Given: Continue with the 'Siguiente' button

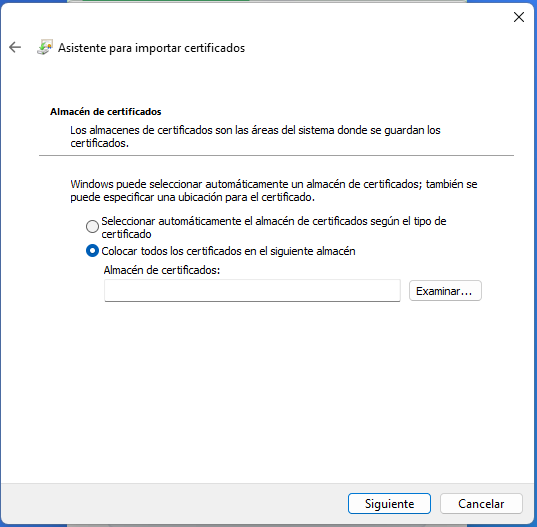Looking at the screenshot, I should (x=389, y=503).
